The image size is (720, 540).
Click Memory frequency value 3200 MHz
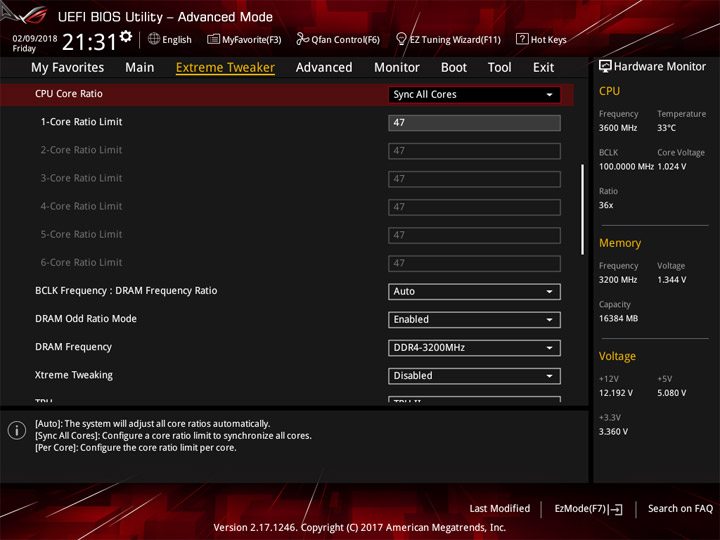(x=618, y=280)
